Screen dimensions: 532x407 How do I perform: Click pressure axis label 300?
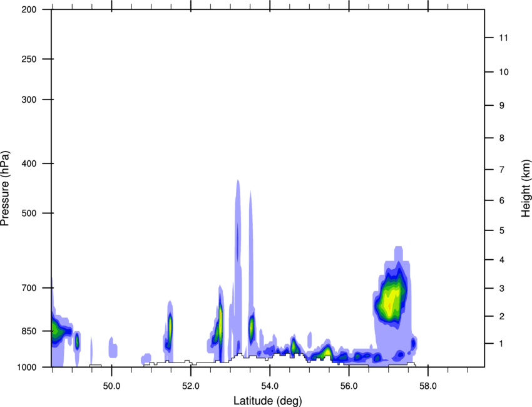click(29, 100)
